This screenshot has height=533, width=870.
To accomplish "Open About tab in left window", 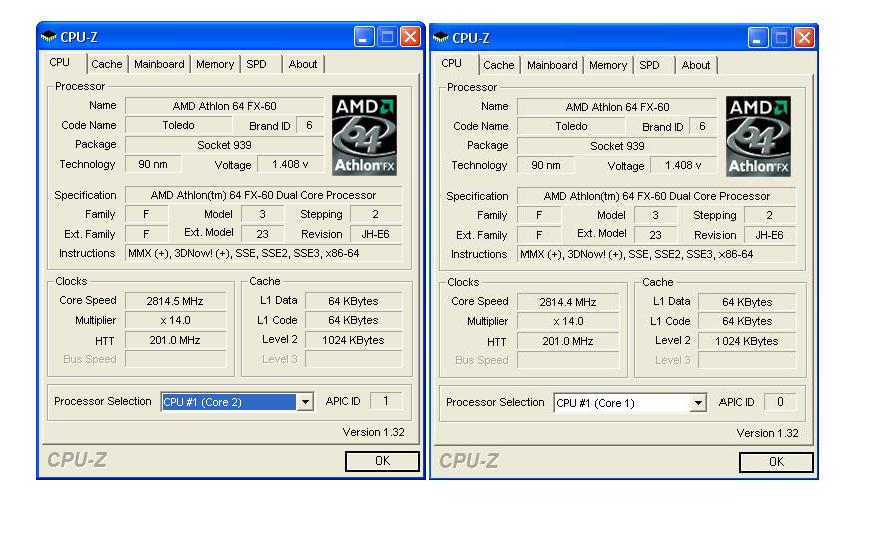I will [303, 64].
